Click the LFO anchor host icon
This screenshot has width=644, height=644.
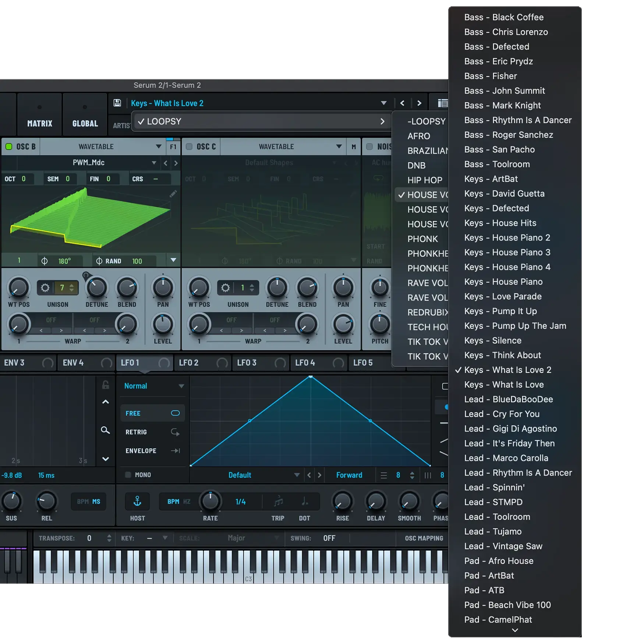point(137,501)
